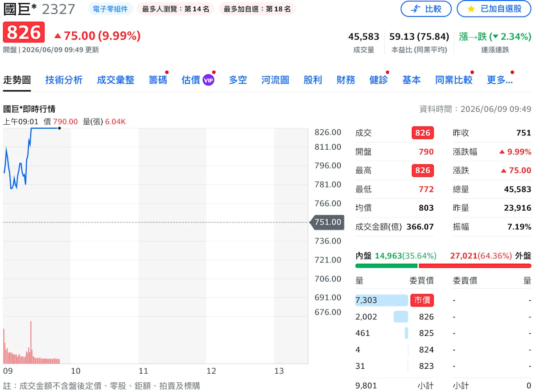Click the 45,583 成交量 header value
The width and height of the screenshot is (535, 392).
click(x=363, y=37)
